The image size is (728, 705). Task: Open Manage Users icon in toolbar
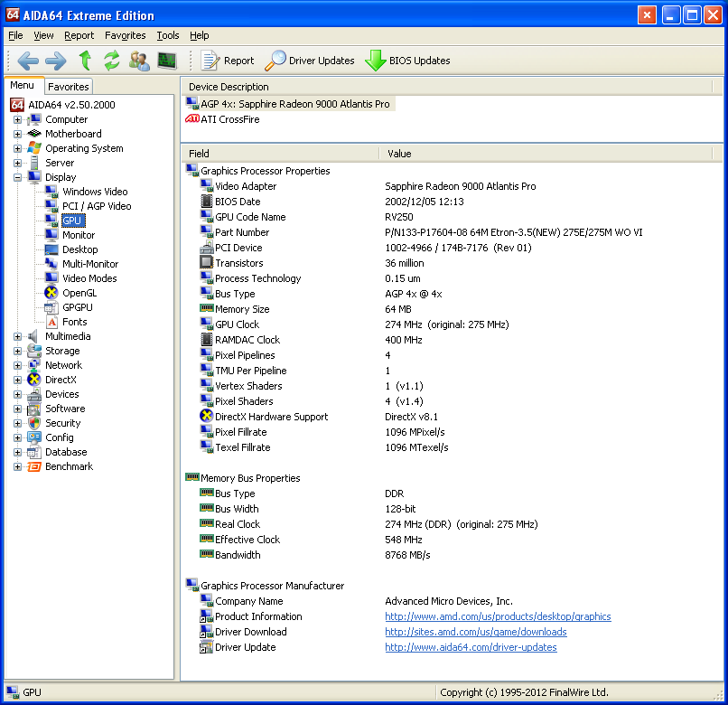[x=139, y=61]
